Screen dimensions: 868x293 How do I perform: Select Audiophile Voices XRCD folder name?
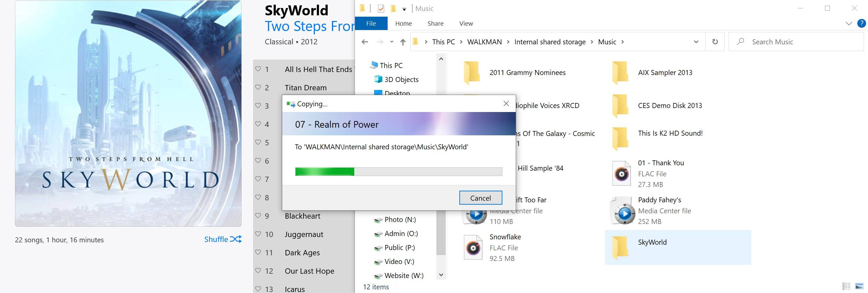547,106
